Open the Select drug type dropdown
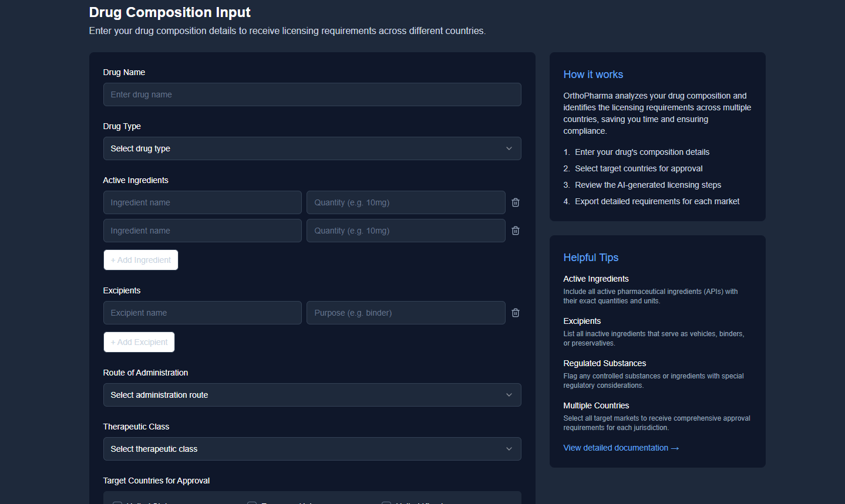The image size is (845, 504). 312,148
